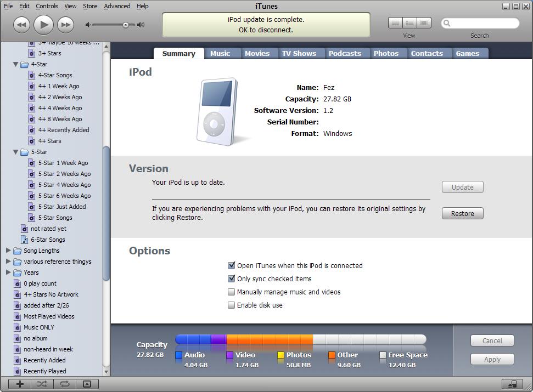Collapse the 5-Star folder
The width and height of the screenshot is (533, 392).
tap(15, 152)
